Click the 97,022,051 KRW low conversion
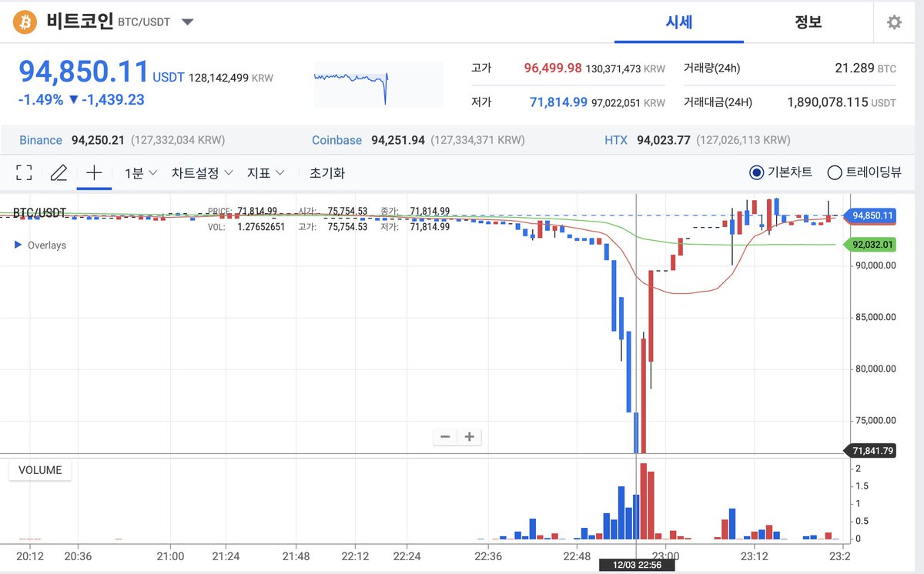The width and height of the screenshot is (924, 574). (x=628, y=103)
